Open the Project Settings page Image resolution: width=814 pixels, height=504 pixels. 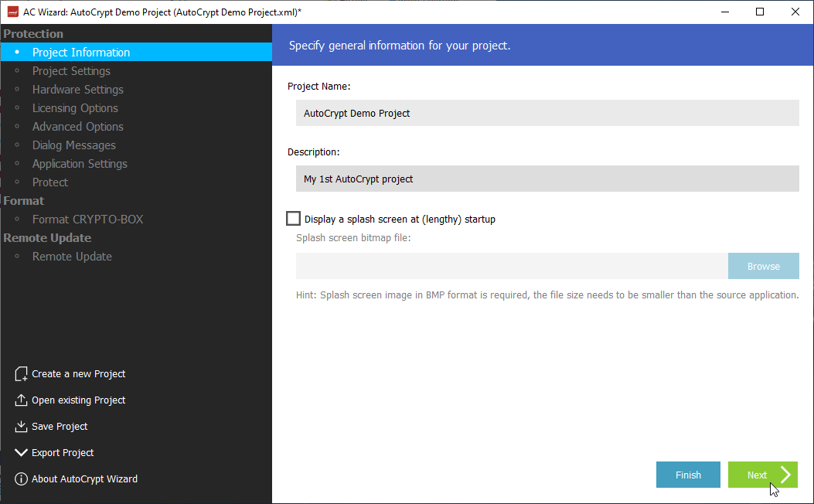coord(71,71)
